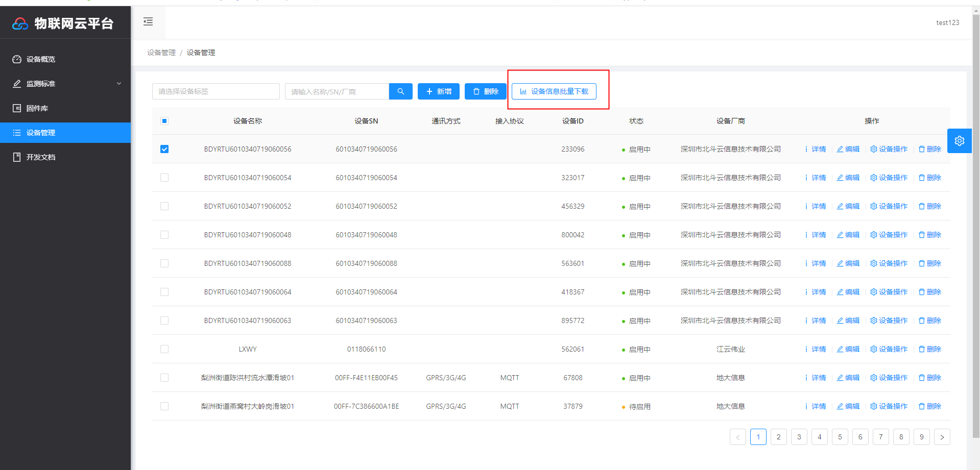Open 设备操作 for the LXWY device
This screenshot has width=980, height=470.
tap(889, 349)
